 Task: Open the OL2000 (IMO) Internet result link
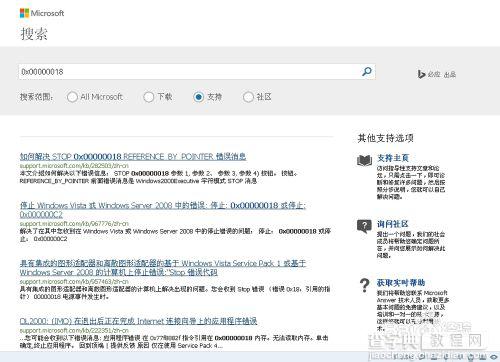[138, 321]
